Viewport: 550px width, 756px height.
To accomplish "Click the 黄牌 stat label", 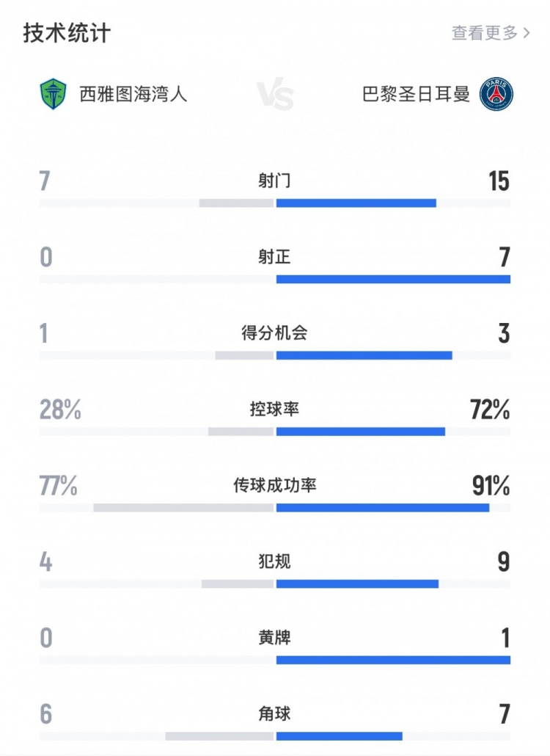I will click(274, 638).
